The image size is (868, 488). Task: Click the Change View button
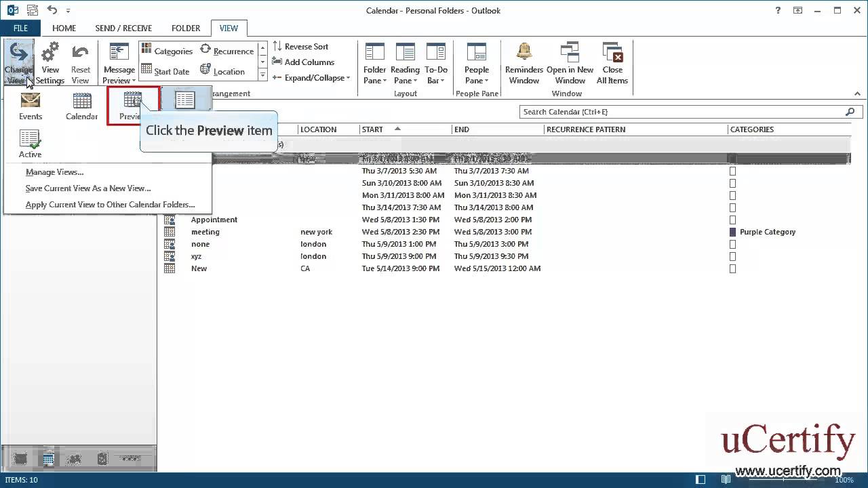(x=18, y=63)
